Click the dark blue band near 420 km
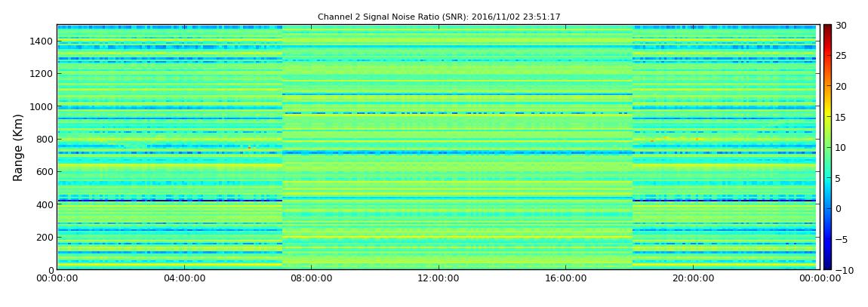The image size is (868, 307). [x=170, y=200]
